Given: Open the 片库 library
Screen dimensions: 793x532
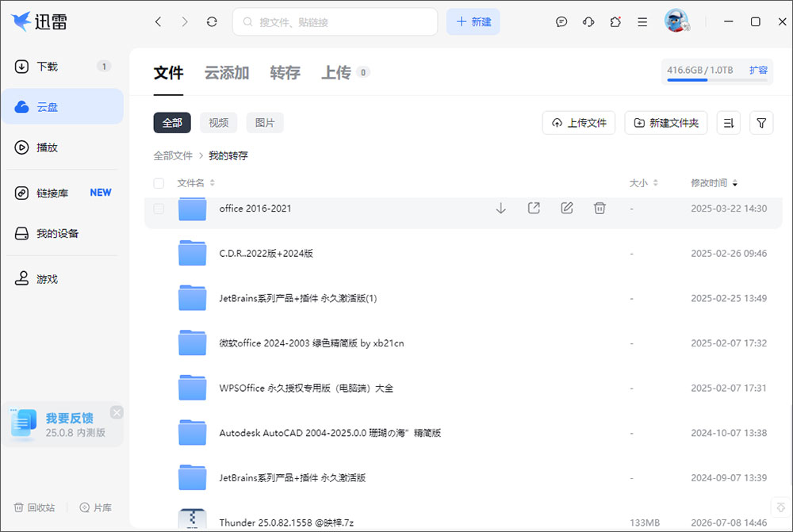Looking at the screenshot, I should [x=96, y=507].
